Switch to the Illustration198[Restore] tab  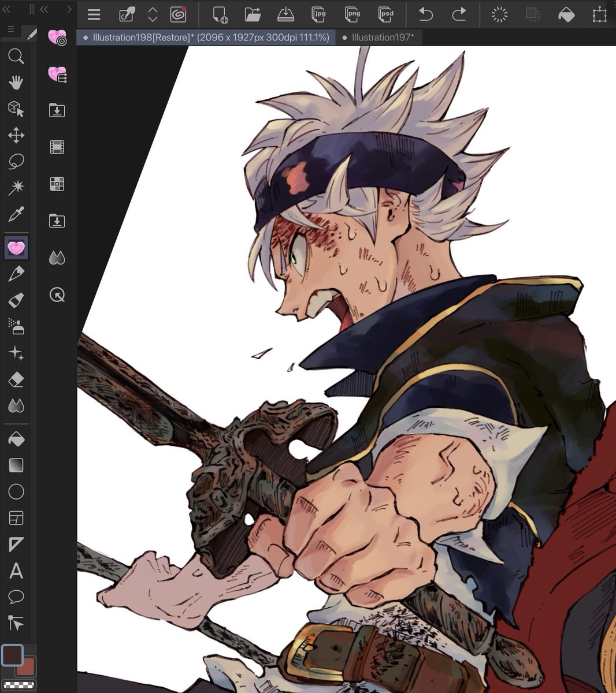206,38
